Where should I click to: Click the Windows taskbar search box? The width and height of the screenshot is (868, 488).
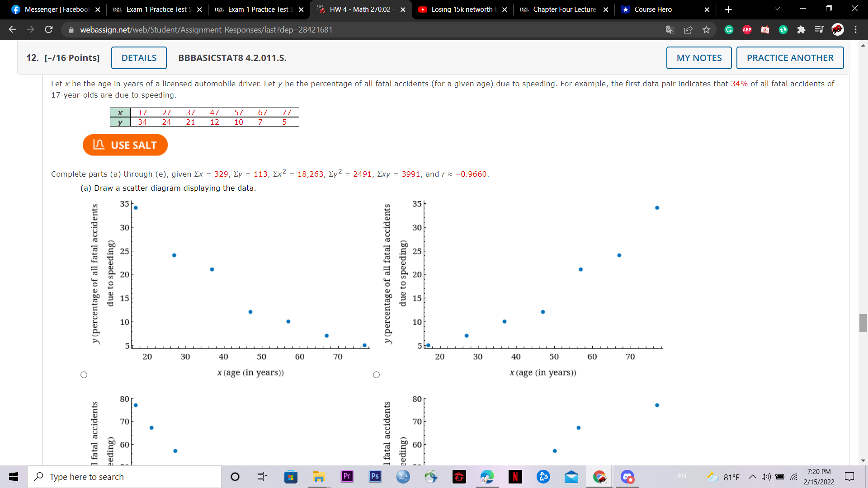(x=124, y=477)
